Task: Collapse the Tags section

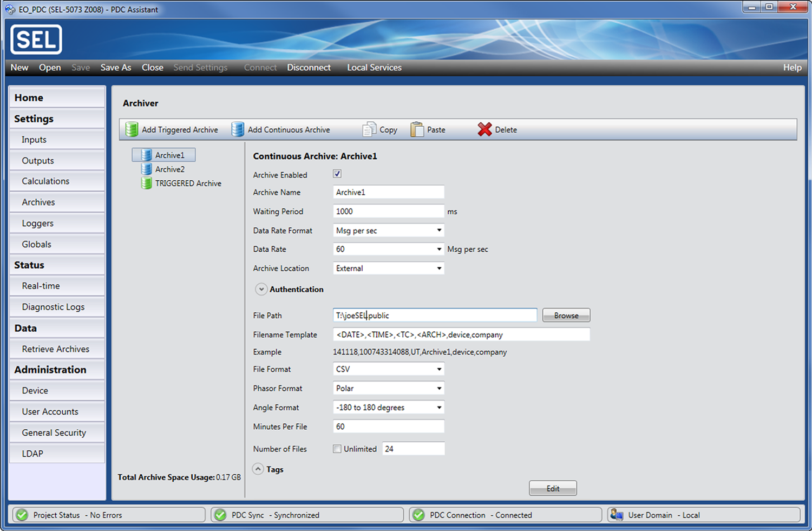Action: [258, 469]
